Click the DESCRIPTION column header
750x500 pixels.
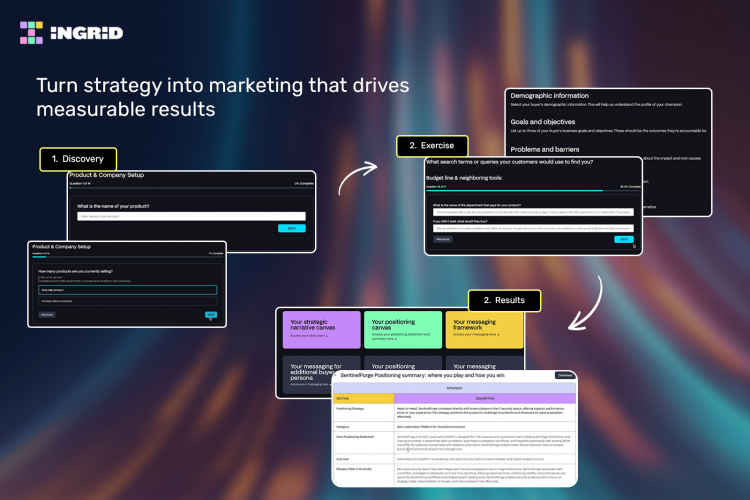click(485, 399)
